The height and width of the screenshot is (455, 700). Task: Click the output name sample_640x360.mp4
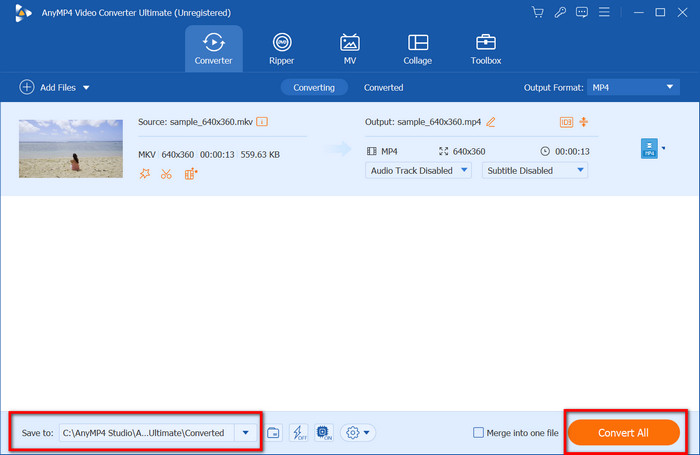pyautogui.click(x=439, y=122)
